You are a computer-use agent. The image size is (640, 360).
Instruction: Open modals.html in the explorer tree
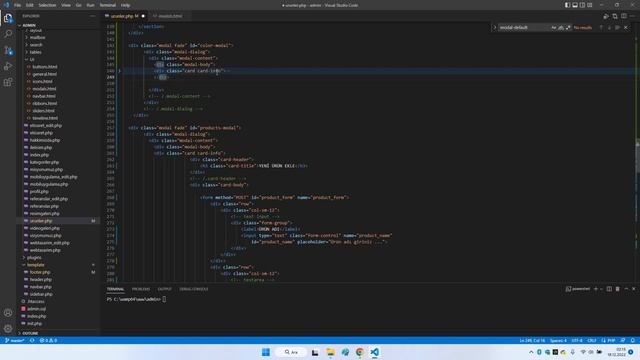[44, 89]
